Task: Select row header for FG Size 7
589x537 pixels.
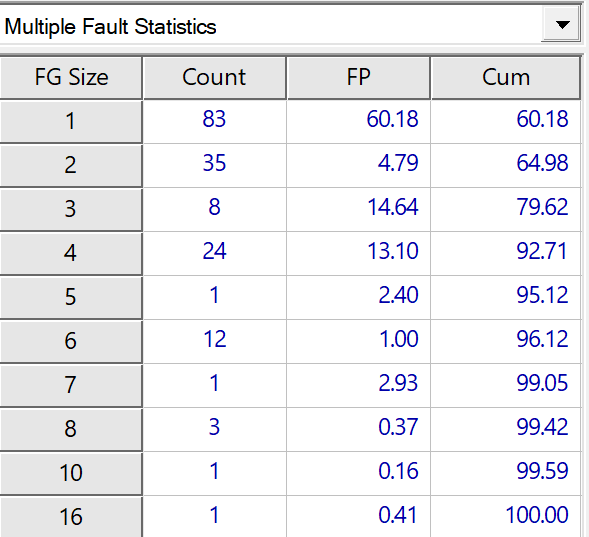Action: (71, 385)
